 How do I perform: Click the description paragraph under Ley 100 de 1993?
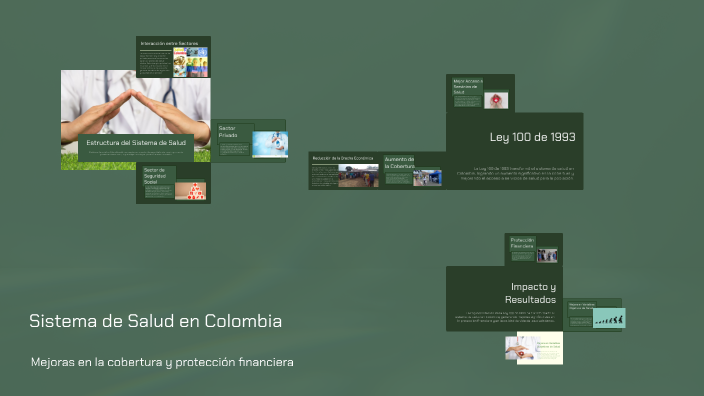(515, 173)
